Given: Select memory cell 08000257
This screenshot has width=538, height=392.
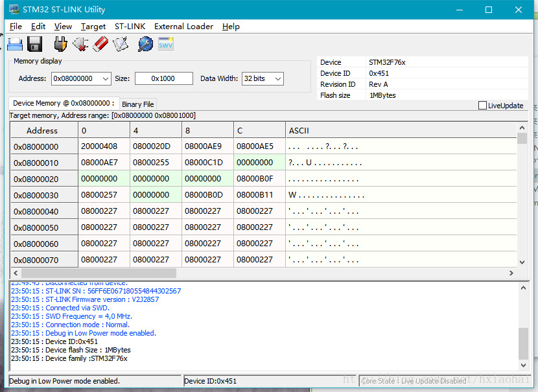Looking at the screenshot, I should tap(104, 195).
